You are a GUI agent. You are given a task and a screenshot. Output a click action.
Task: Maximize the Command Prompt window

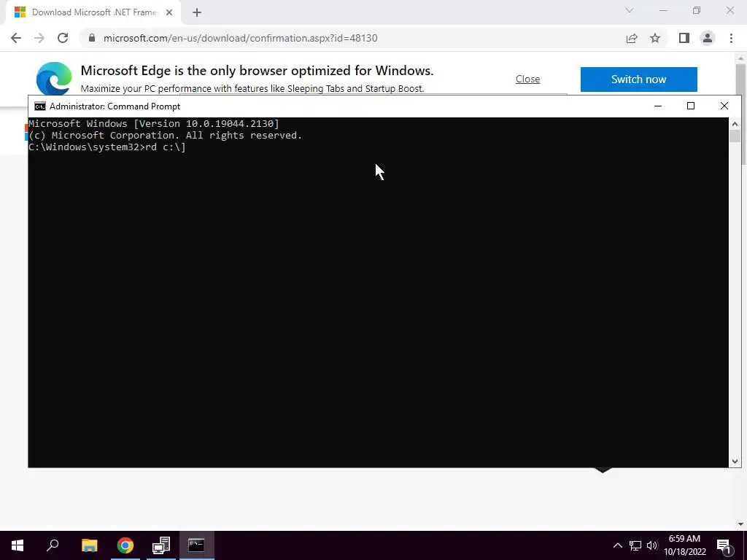[690, 106]
